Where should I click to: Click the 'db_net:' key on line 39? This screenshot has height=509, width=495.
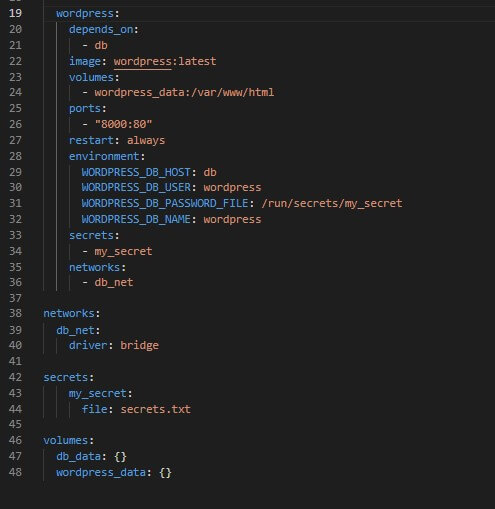coord(78,330)
